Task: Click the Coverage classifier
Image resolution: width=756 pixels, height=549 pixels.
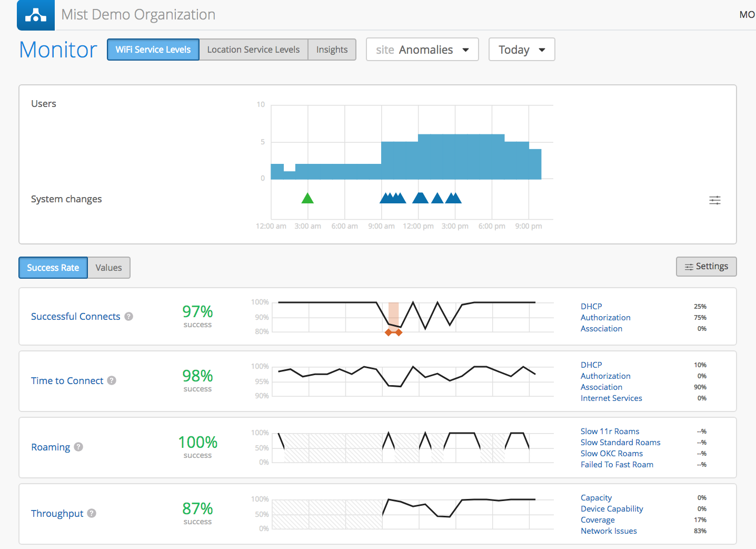Action: tap(598, 519)
